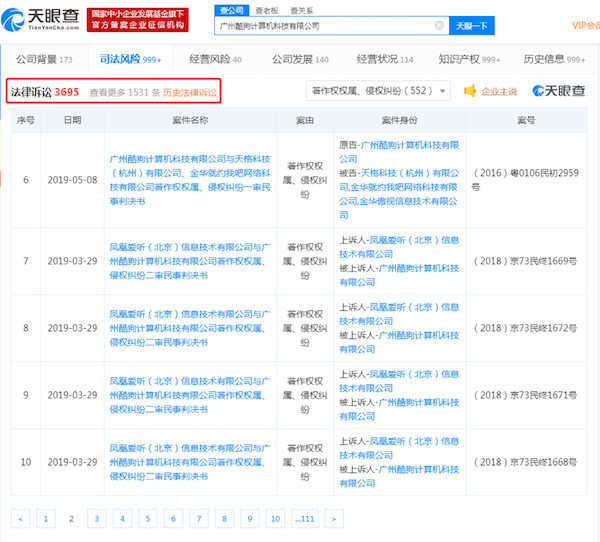Viewport: 600px width, 542px height.
Task: Open case name link in row 9
Action: (x=190, y=395)
